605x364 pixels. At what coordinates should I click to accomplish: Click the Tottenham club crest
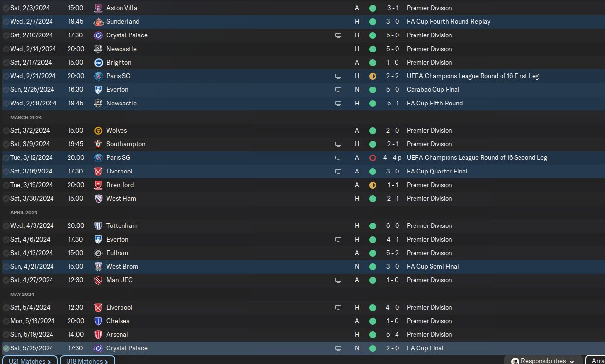98,225
